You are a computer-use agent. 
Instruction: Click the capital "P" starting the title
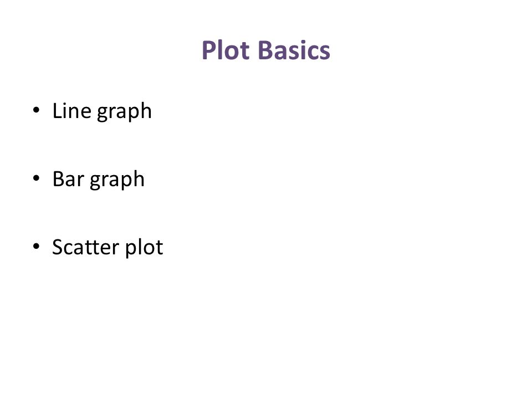tap(209, 50)
